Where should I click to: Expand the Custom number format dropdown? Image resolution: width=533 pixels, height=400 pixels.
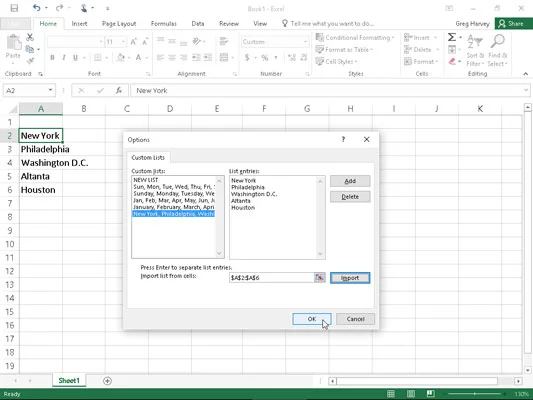click(305, 42)
